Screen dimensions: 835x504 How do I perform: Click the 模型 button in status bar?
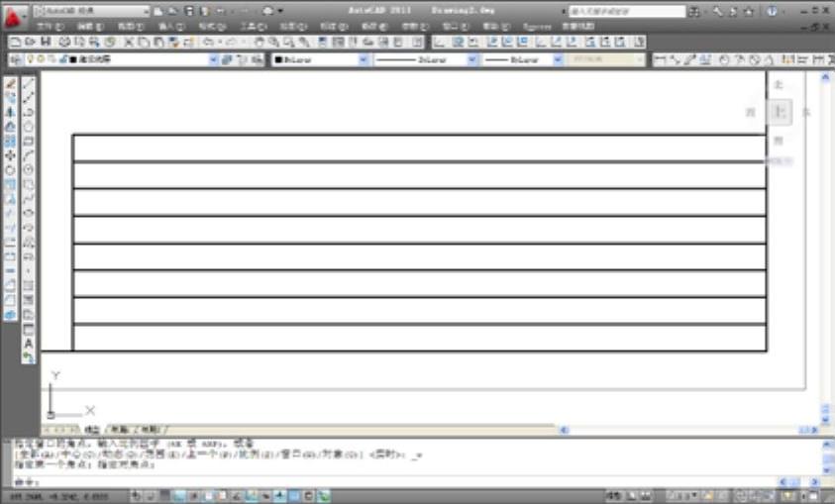pyautogui.click(x=613, y=496)
